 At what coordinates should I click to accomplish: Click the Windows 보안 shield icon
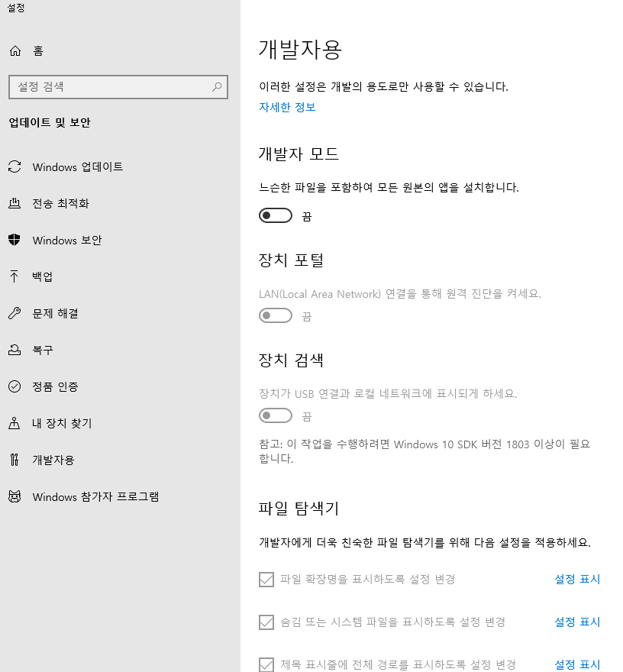coord(15,240)
